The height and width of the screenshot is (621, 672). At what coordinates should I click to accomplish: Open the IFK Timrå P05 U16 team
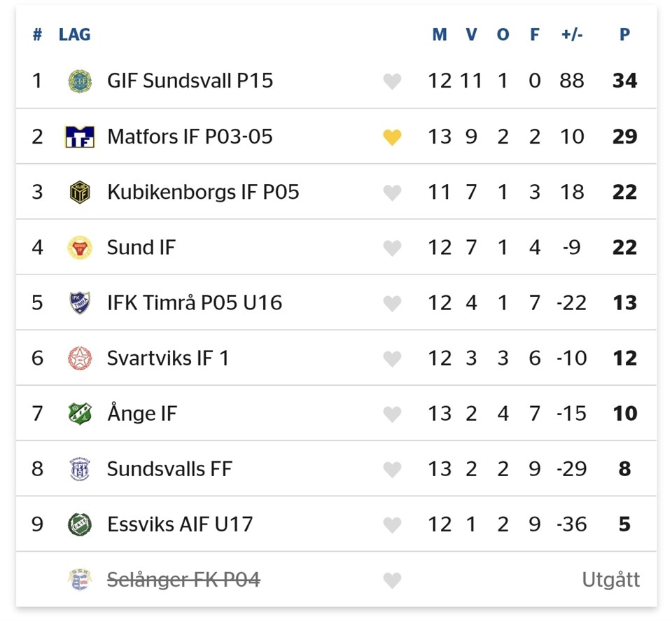tap(194, 302)
